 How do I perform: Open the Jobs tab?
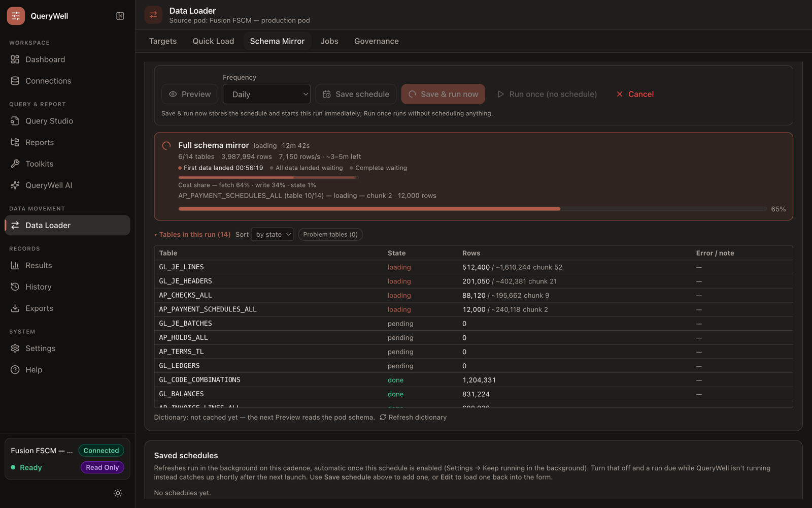[x=329, y=41]
